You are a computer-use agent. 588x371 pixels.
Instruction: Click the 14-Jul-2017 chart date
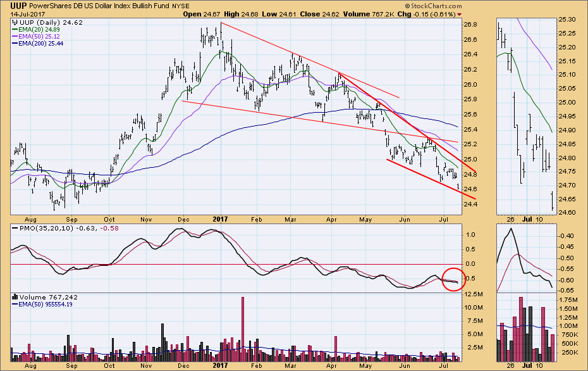[27, 15]
